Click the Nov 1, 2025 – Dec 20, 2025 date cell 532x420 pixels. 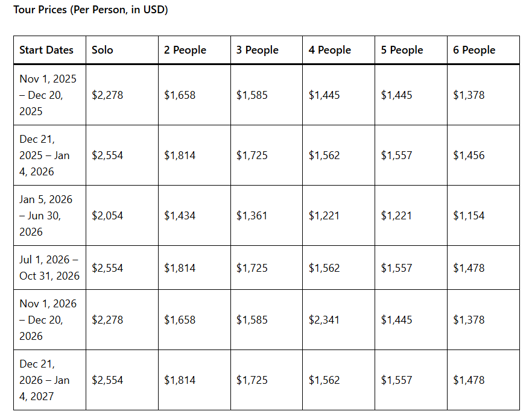point(48,95)
